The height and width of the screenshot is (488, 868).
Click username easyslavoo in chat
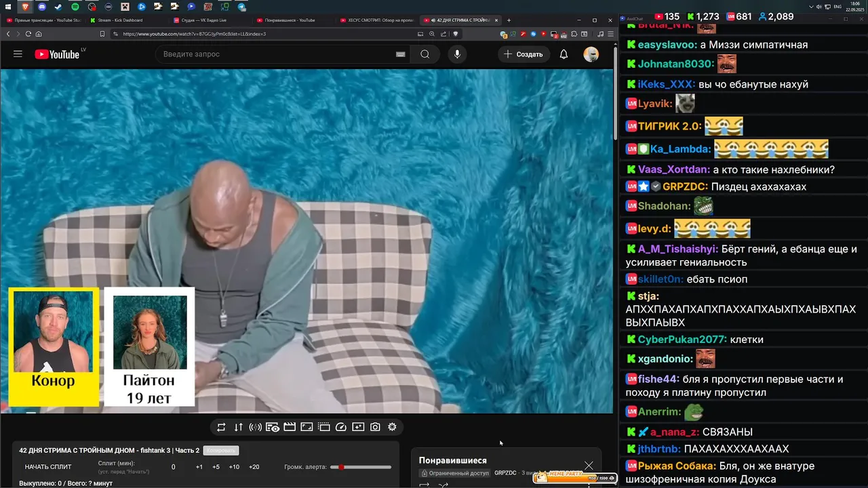[x=667, y=45]
